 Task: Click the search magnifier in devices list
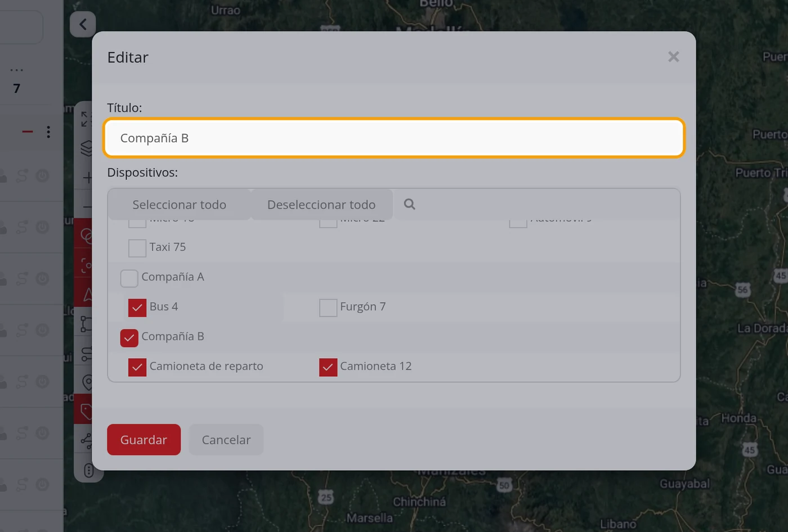pos(409,204)
